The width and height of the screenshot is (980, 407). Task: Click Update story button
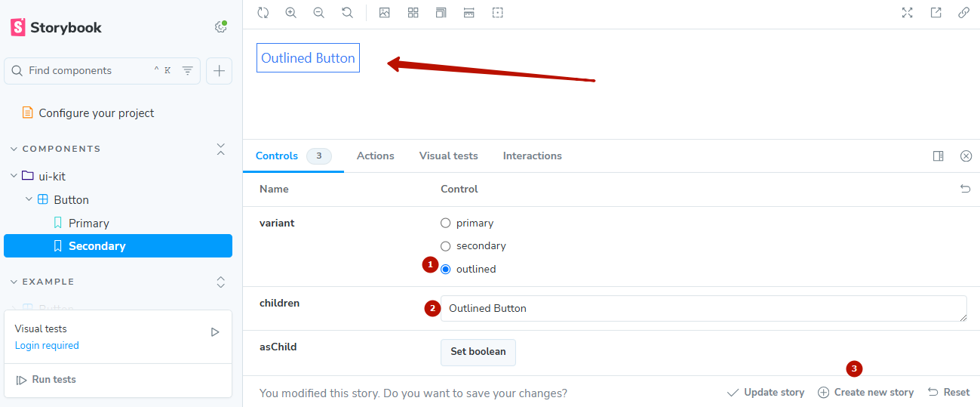[x=766, y=393]
